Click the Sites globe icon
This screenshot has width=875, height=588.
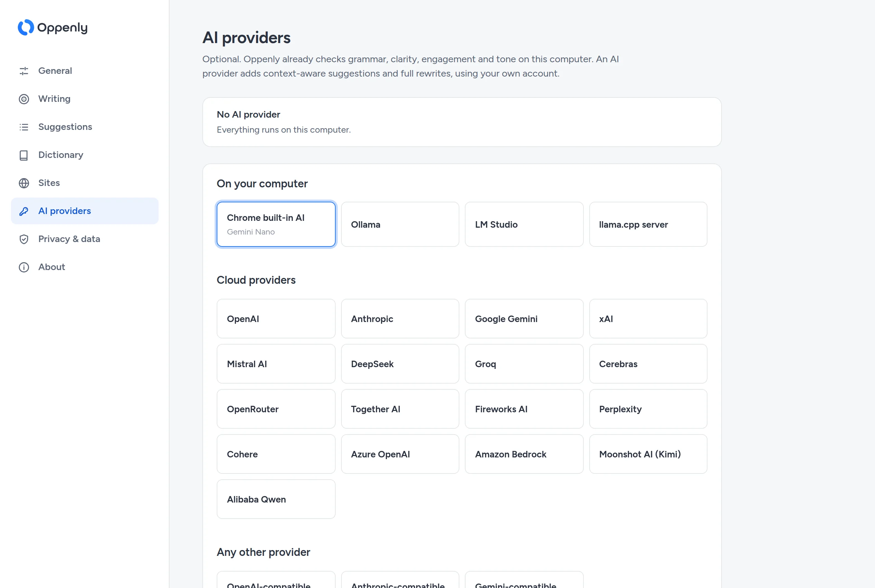coord(24,183)
